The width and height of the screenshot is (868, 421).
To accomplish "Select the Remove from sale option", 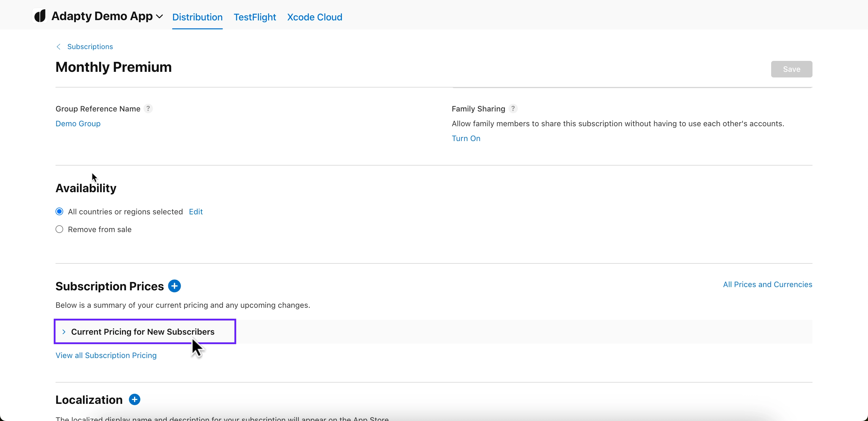I will point(59,229).
